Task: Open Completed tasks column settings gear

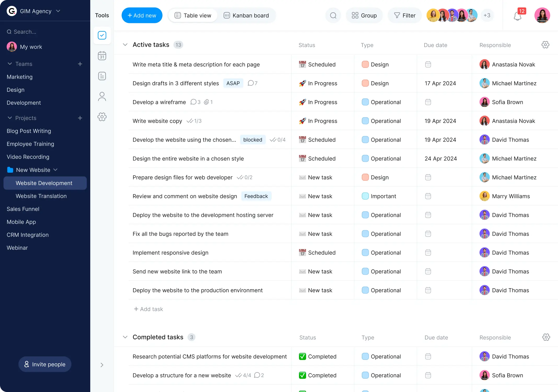Action: coord(546,337)
